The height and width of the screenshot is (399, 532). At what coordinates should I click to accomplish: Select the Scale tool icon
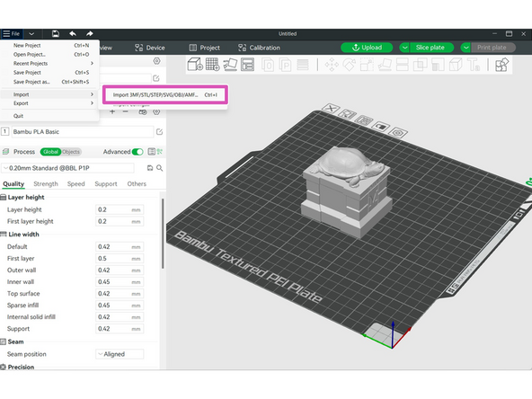point(367,65)
